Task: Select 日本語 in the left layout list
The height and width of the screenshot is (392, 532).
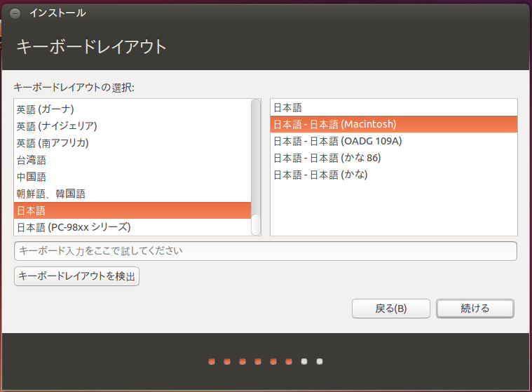Action: tap(132, 210)
